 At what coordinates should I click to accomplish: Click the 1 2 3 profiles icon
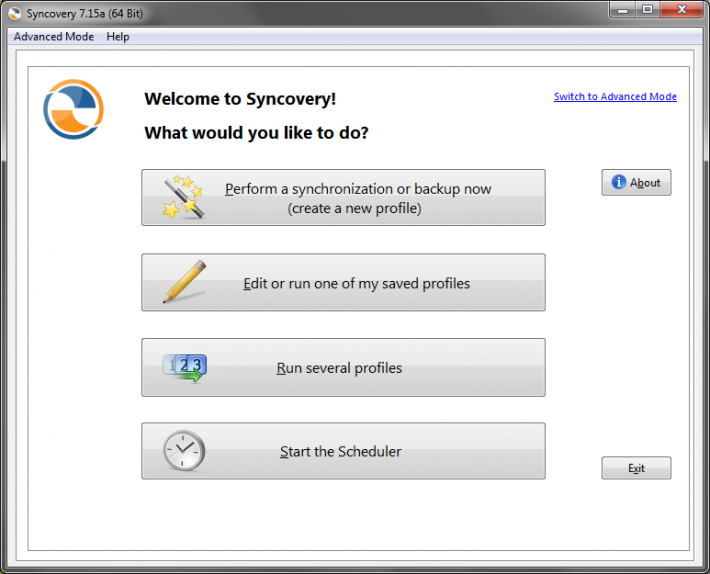pyautogui.click(x=185, y=368)
